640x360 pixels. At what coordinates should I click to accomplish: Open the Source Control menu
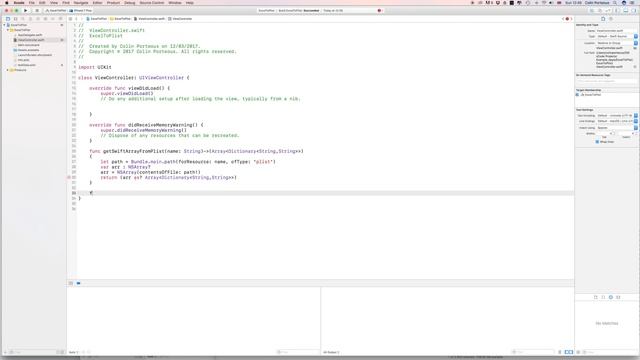click(x=151, y=3)
